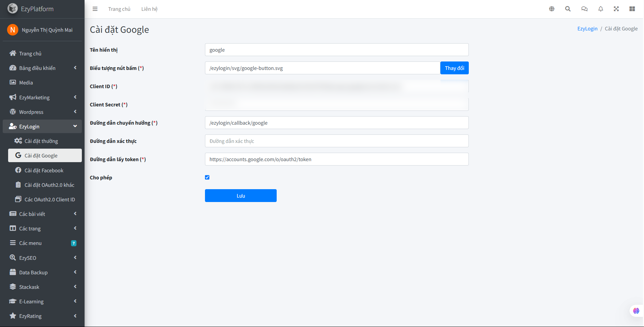
Task: Go to Trang chủ in top navigation
Action: 119,9
